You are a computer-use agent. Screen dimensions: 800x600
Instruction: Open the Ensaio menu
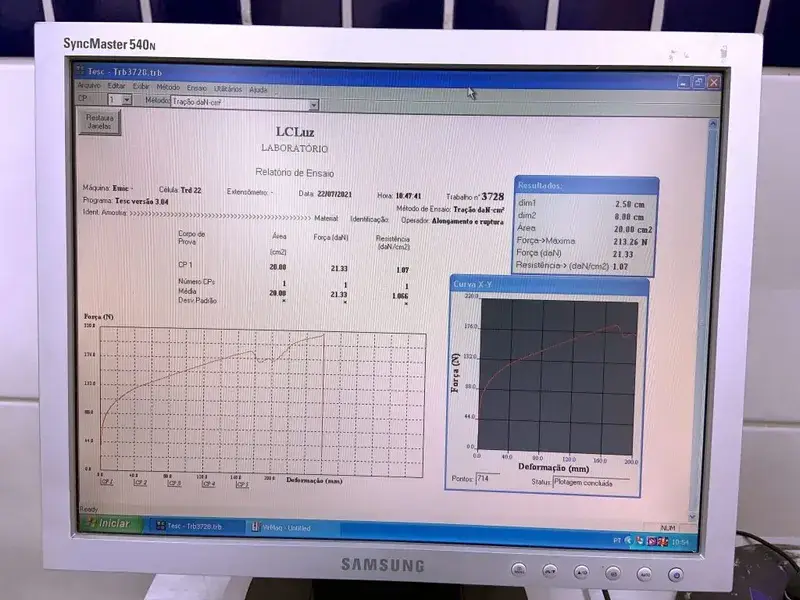pyautogui.click(x=196, y=88)
